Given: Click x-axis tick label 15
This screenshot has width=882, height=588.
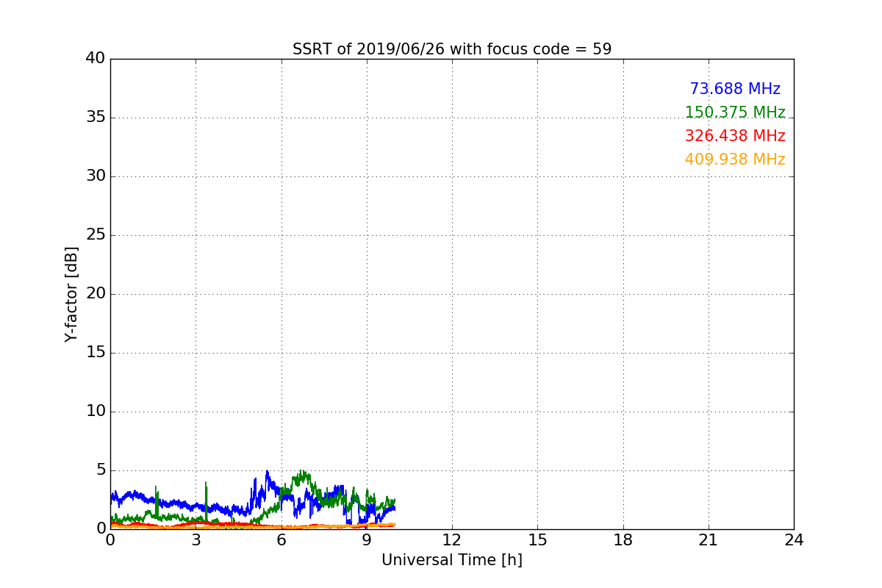Looking at the screenshot, I should click(537, 540).
